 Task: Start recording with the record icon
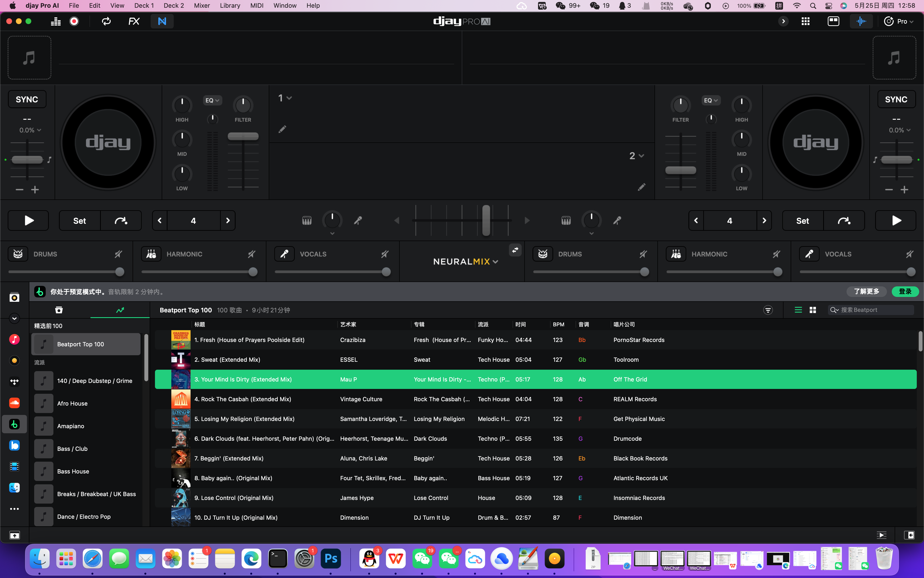click(74, 21)
